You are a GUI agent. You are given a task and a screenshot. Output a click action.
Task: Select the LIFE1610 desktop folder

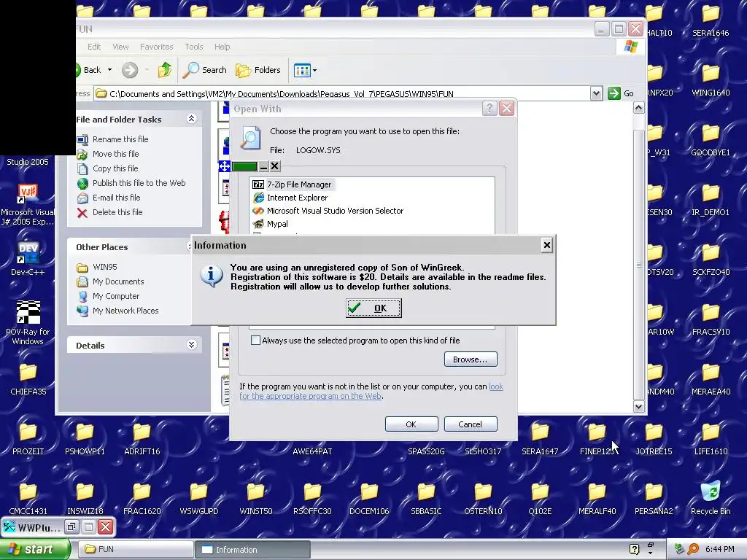[x=711, y=437]
